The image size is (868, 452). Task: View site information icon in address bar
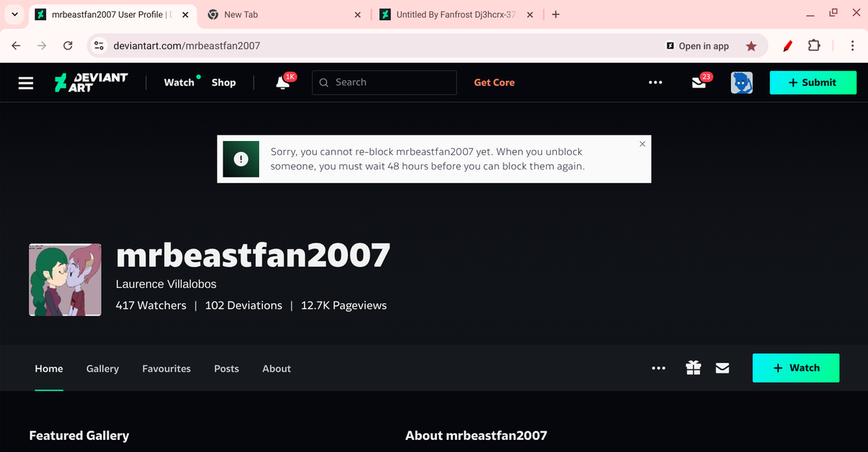99,45
